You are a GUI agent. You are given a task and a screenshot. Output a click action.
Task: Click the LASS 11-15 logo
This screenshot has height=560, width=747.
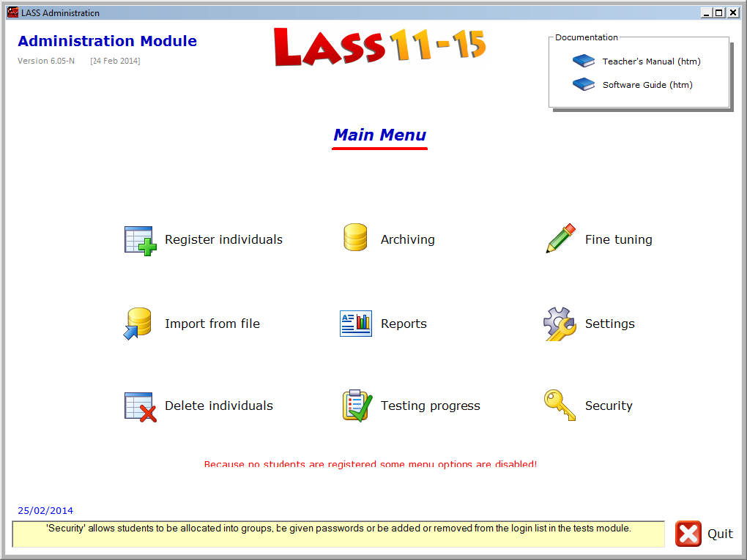379,47
